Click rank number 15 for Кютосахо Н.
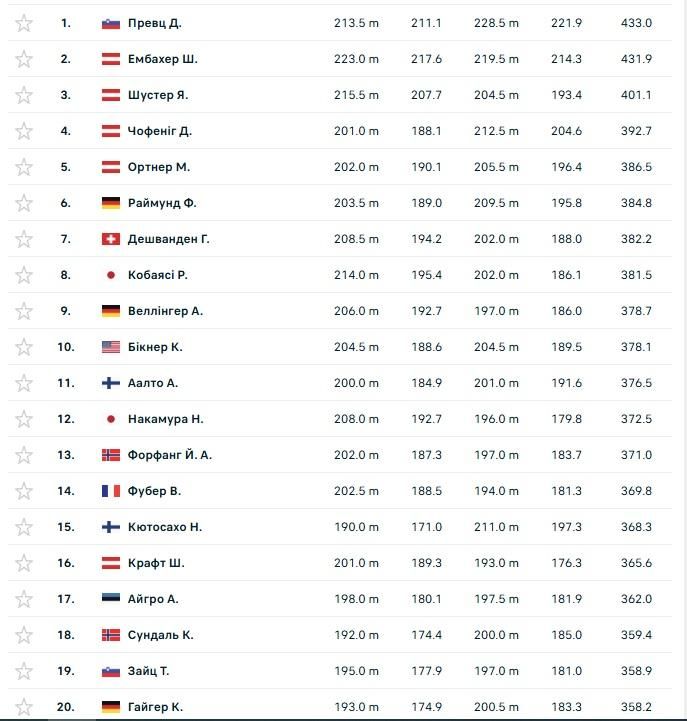Viewport: 687px width, 721px height. click(66, 527)
